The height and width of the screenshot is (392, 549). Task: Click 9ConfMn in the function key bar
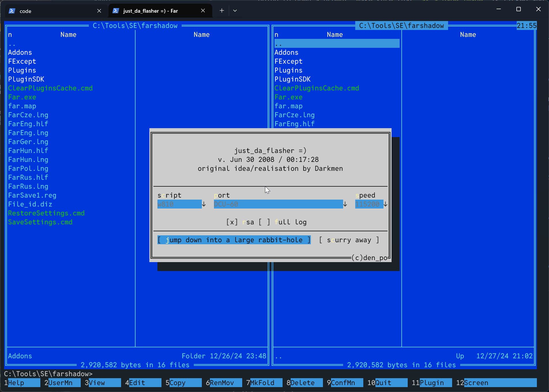pos(345,383)
